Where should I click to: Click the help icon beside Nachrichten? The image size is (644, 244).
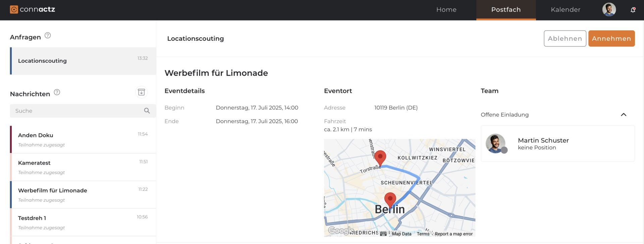click(57, 92)
